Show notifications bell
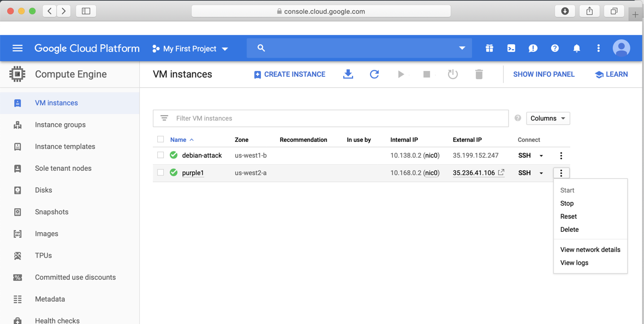644x324 pixels. [x=577, y=49]
